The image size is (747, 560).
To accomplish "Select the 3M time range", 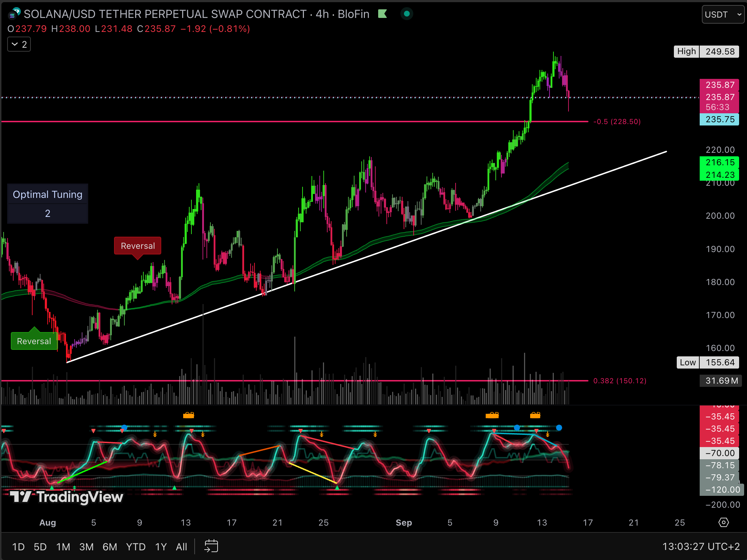I will (x=86, y=547).
